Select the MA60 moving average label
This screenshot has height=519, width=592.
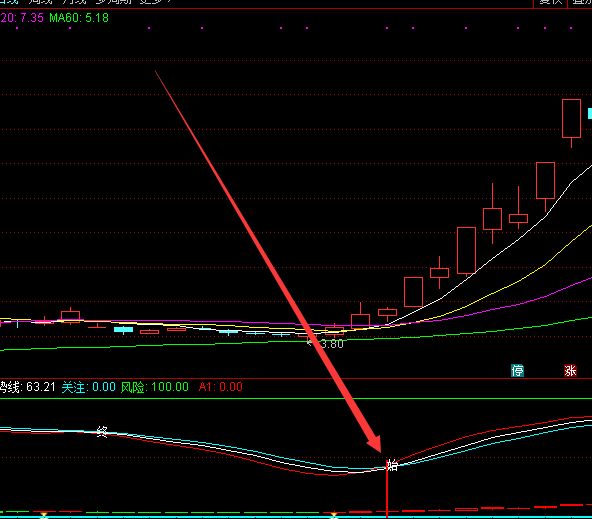pyautogui.click(x=79, y=18)
